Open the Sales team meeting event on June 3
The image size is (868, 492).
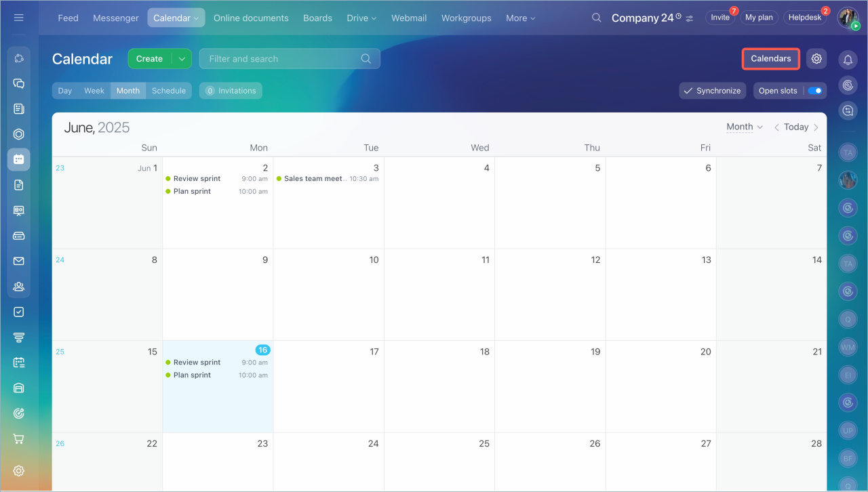click(315, 179)
